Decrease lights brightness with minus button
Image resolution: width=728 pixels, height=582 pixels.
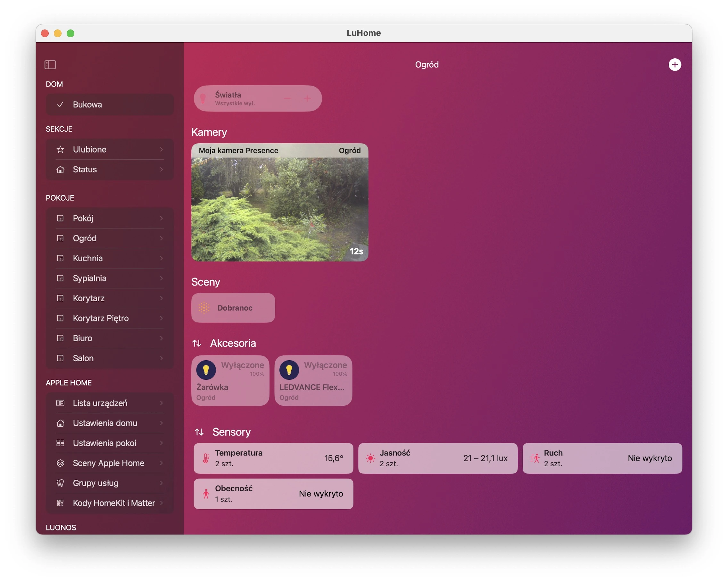click(287, 98)
